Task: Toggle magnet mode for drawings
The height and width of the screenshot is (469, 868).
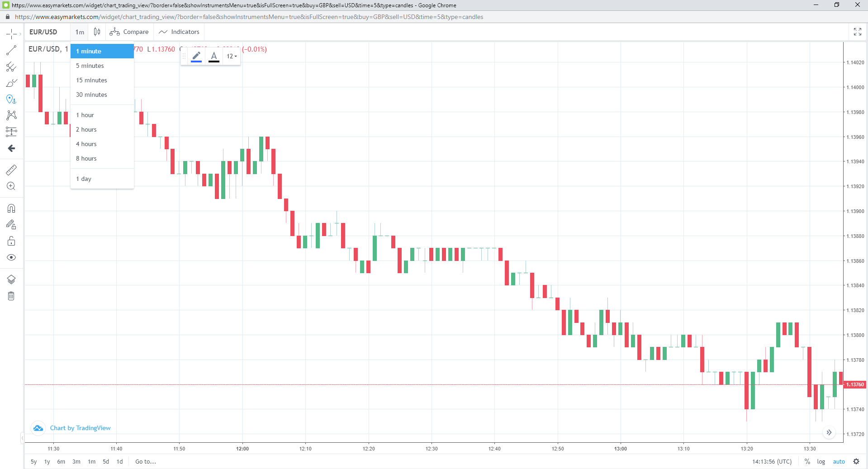Action: tap(11, 208)
